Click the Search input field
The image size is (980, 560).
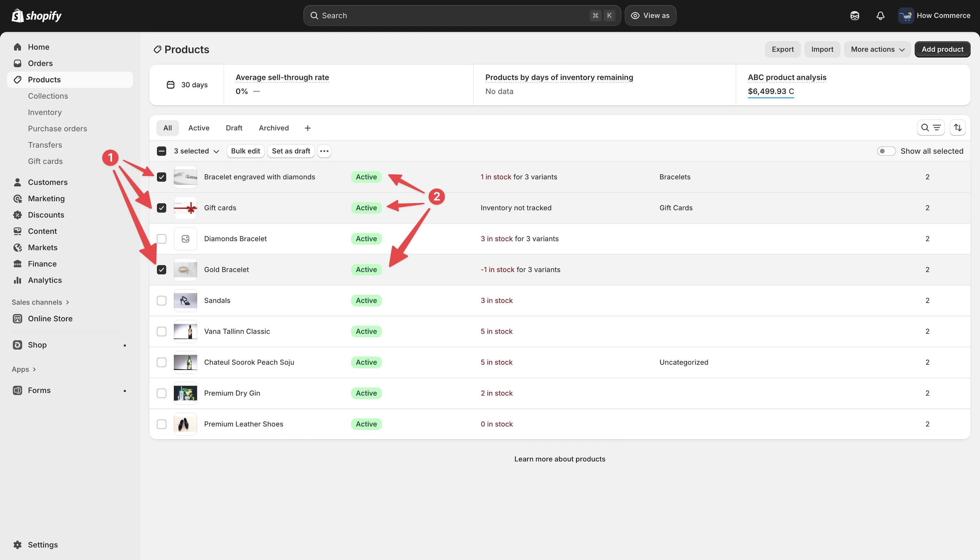[461, 16]
